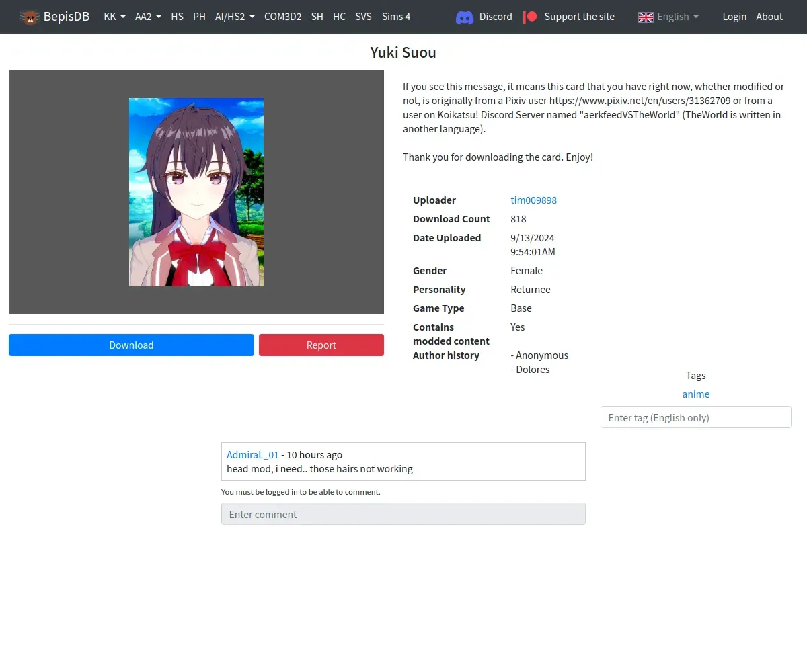Click the Yuki Suou card thumbnail
This screenshot has height=672, width=807.
click(196, 192)
